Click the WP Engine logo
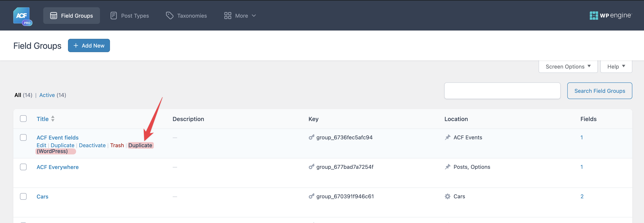The image size is (644, 223). (611, 16)
